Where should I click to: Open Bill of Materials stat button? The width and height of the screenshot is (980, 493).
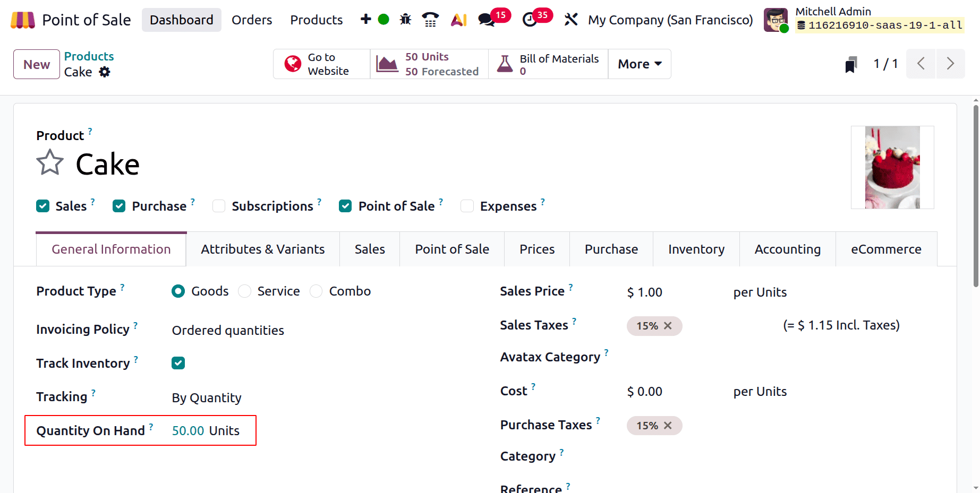tap(548, 64)
